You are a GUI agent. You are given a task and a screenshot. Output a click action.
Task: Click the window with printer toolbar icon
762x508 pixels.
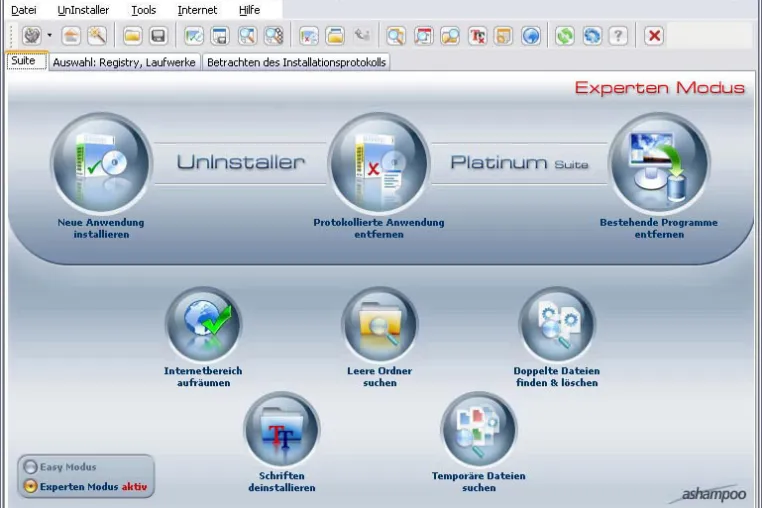click(x=220, y=35)
